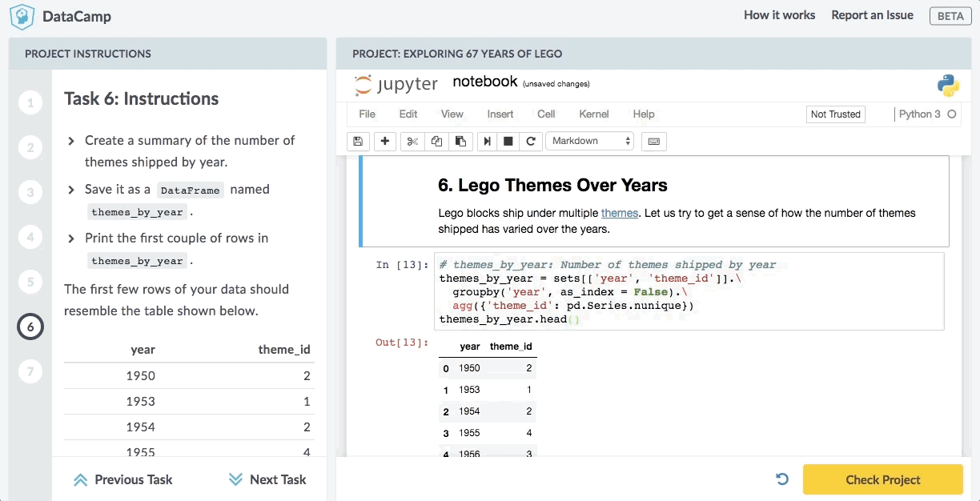This screenshot has height=501, width=980.
Task: Paste cells below icon in toolbar
Action: point(460,141)
